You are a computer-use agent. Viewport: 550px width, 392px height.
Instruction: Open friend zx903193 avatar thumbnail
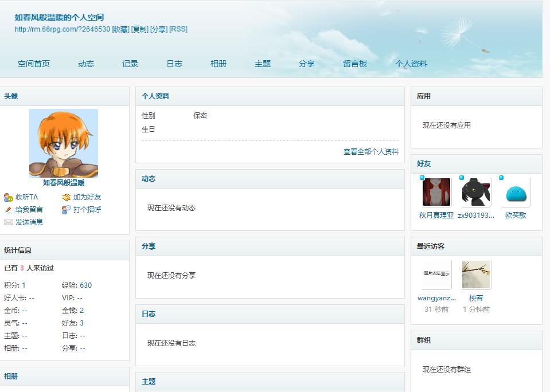click(x=476, y=192)
